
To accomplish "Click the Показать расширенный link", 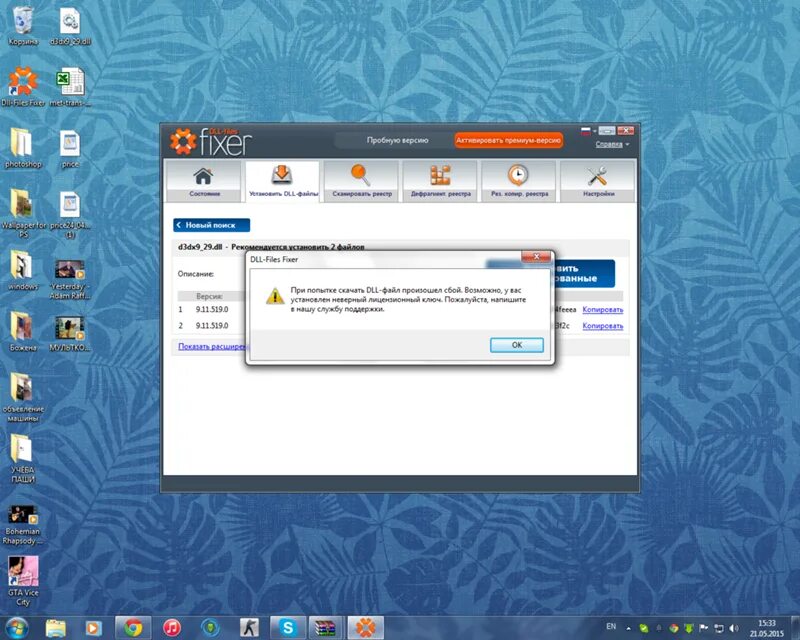I will [212, 347].
